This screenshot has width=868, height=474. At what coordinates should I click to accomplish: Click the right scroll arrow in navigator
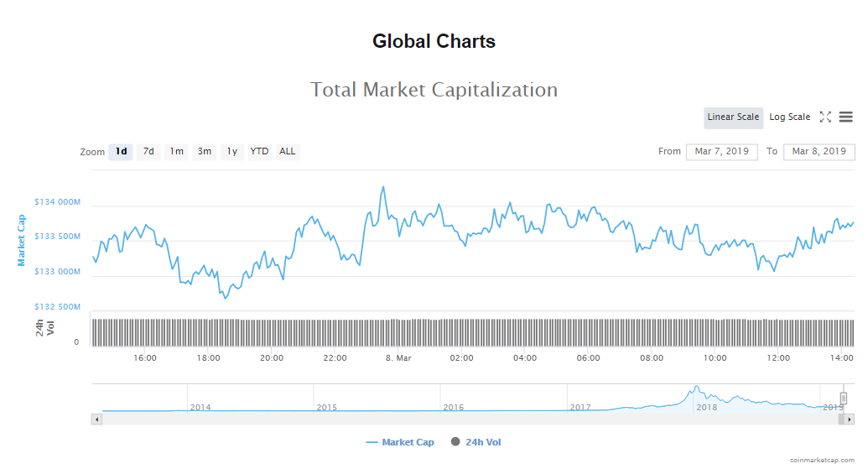coord(850,419)
